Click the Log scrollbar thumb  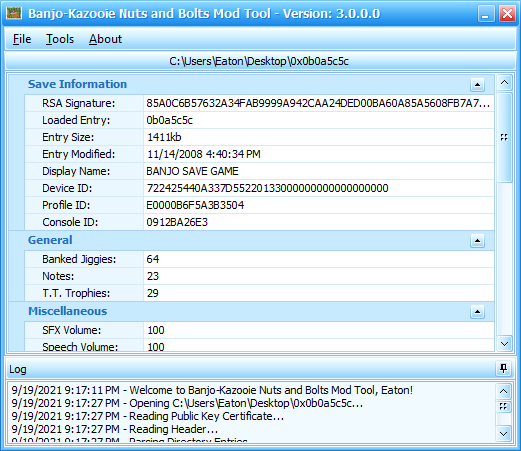[503, 406]
